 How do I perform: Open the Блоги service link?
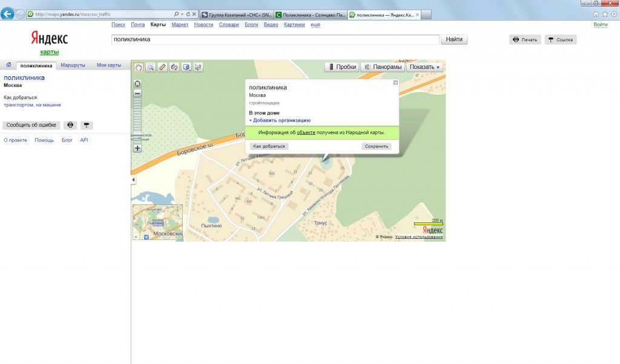[x=251, y=24]
